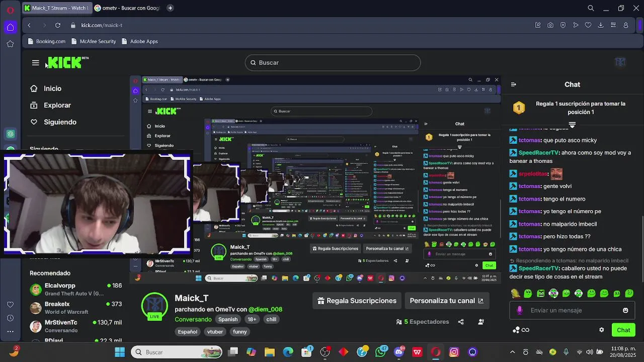This screenshot has height=362, width=644.
Task: Show hidden system tray icons chevron
Action: point(512,352)
